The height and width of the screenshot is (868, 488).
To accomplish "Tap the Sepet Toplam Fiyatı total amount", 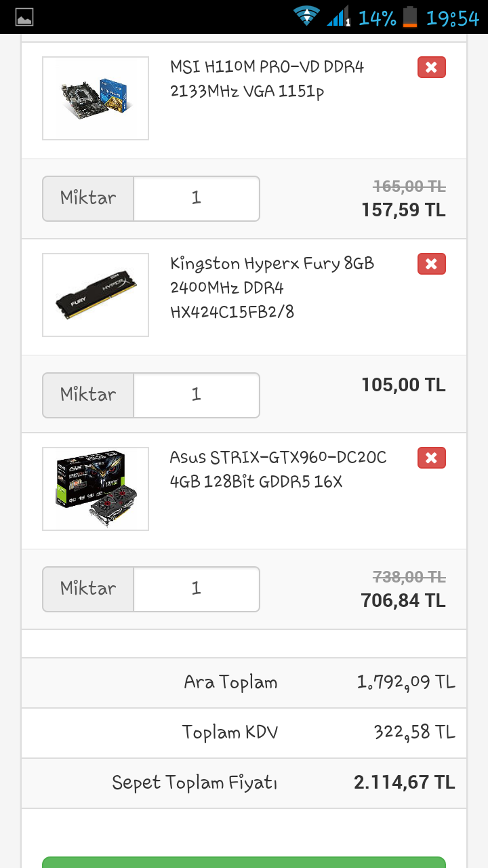I will coord(404,783).
